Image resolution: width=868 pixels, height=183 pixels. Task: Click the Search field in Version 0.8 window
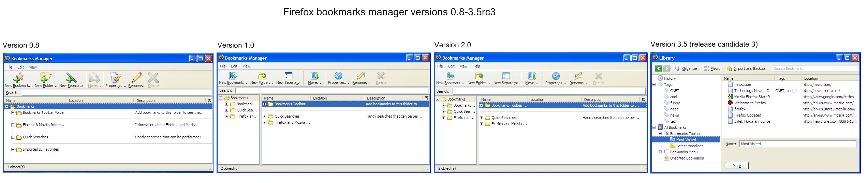pos(116,93)
